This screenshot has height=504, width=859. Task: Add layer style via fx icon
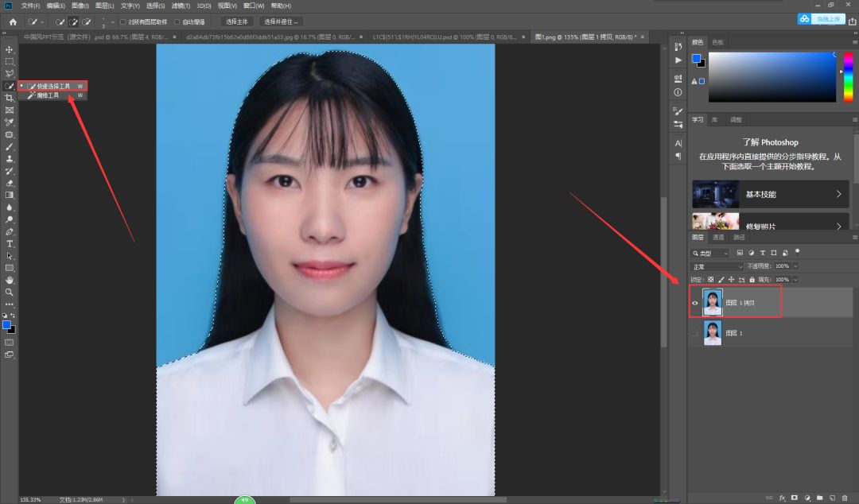(782, 498)
